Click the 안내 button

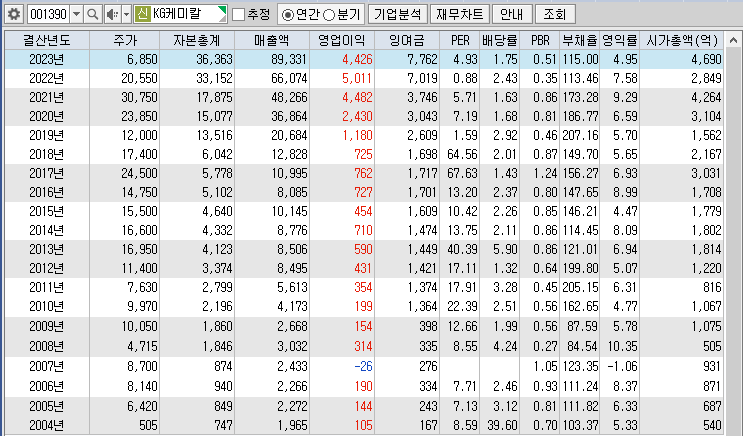click(x=512, y=14)
